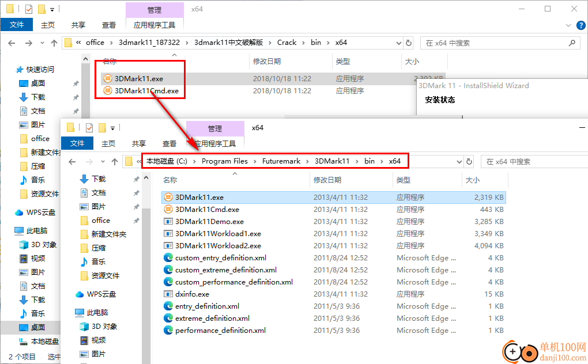This screenshot has width=588, height=364.
Task: Select the custom_extreme_definition.xml Edge icon
Action: click(168, 270)
